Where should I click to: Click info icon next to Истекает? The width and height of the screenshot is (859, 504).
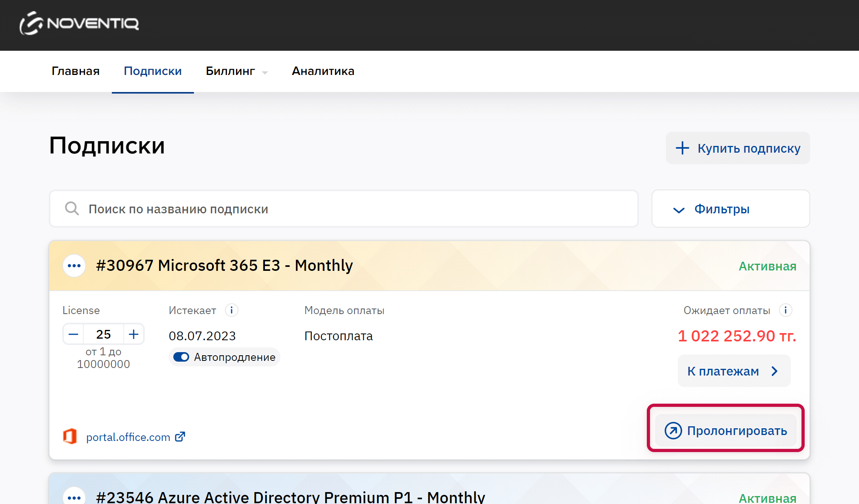pos(232,310)
